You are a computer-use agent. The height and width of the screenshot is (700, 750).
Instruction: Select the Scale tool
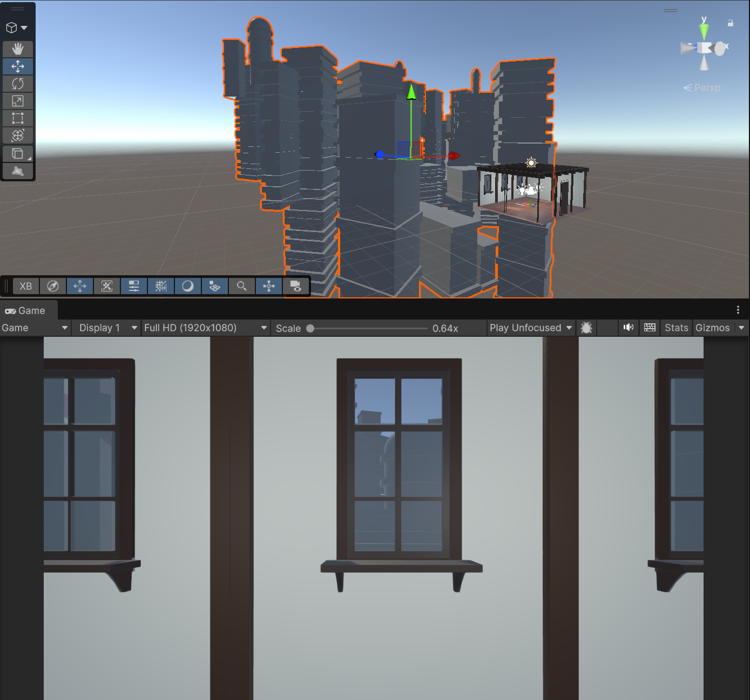click(18, 101)
